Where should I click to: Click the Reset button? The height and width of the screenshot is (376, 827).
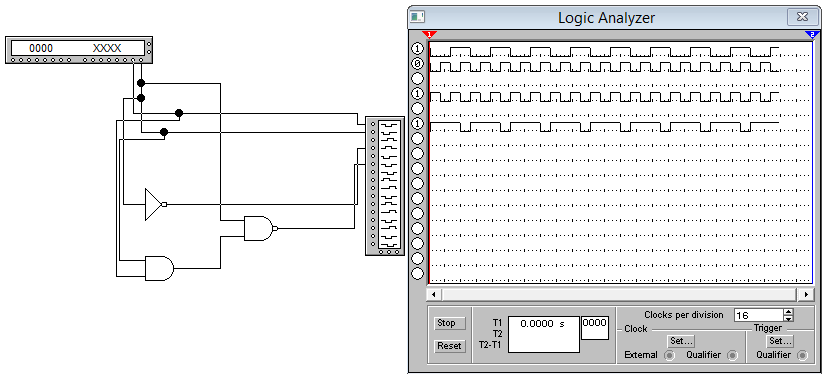click(x=449, y=346)
